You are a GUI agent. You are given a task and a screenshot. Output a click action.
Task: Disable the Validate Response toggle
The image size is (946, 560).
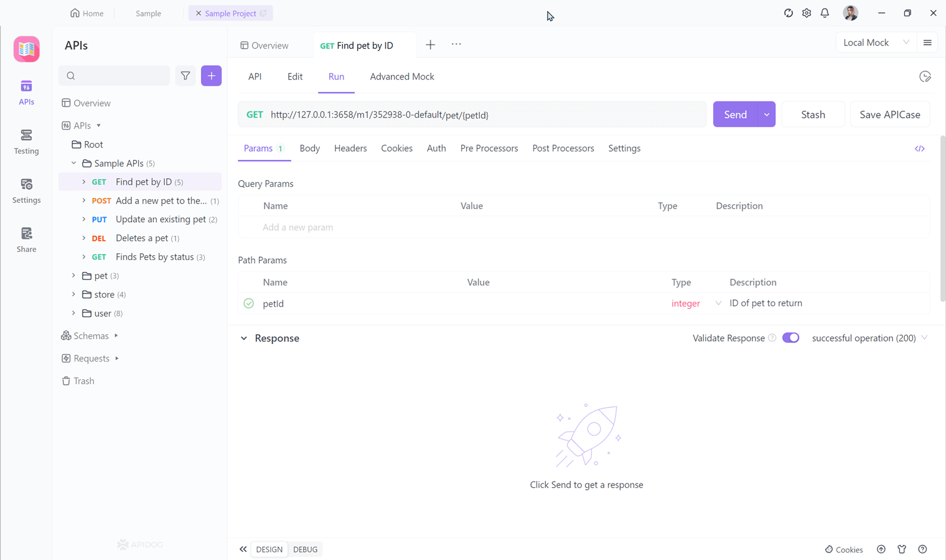tap(790, 337)
